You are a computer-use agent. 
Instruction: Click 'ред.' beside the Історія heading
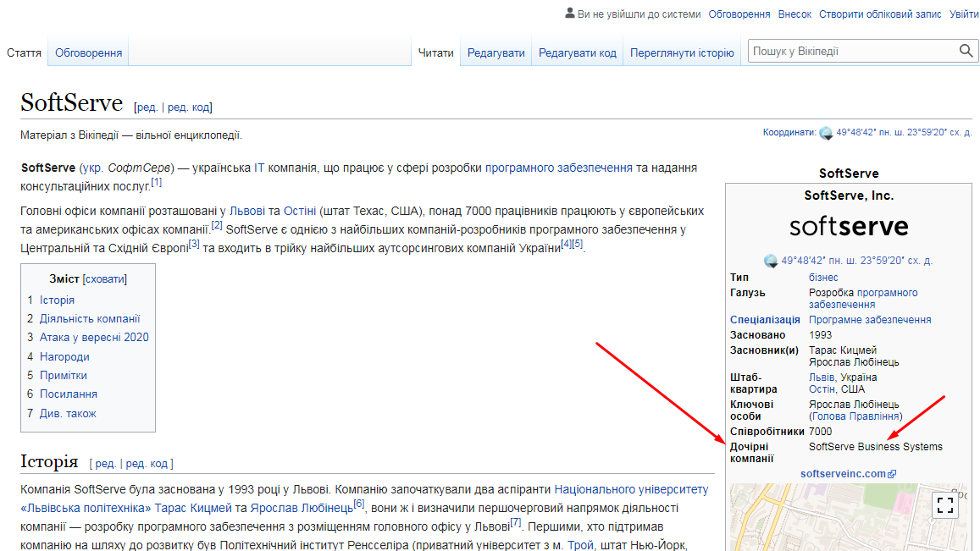click(x=105, y=464)
